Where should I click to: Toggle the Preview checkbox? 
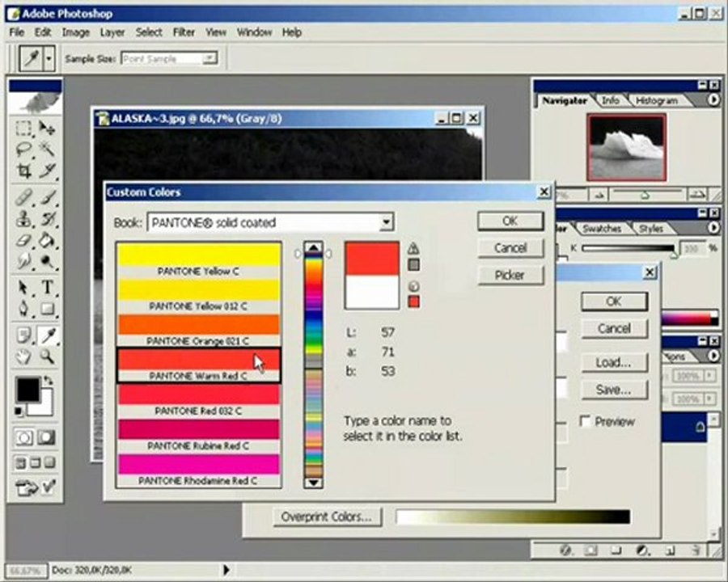586,421
